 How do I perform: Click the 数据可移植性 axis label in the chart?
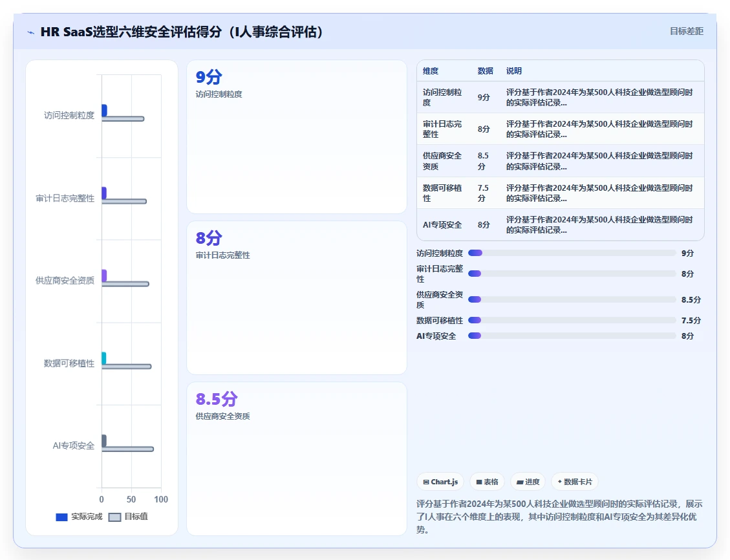(x=69, y=363)
